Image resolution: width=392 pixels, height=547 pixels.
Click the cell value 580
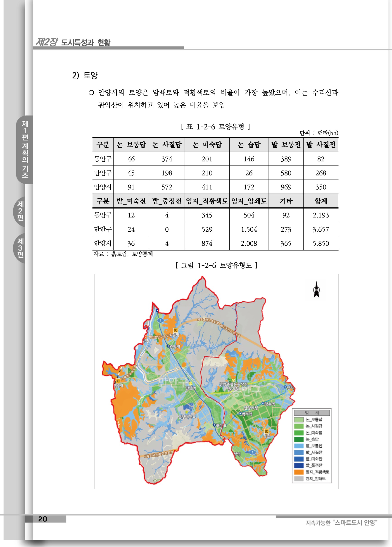[286, 173]
